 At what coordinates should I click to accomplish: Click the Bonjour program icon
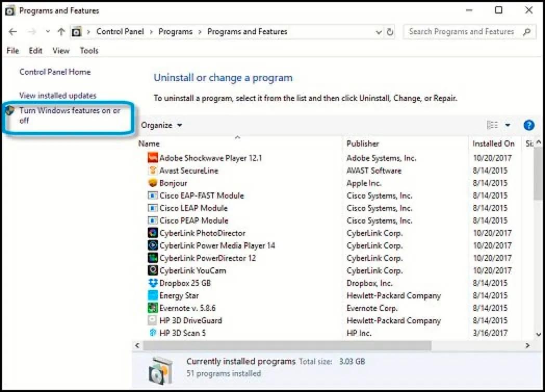tap(152, 183)
